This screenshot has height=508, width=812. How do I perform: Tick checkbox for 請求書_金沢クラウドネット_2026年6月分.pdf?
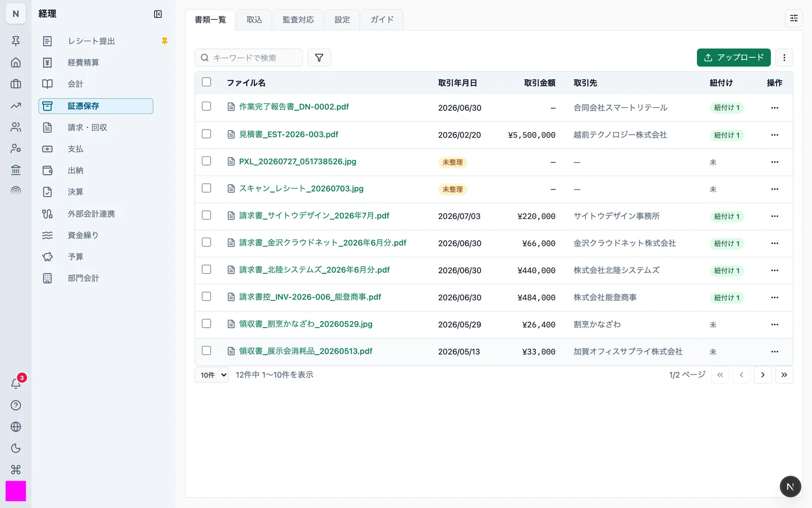(207, 242)
